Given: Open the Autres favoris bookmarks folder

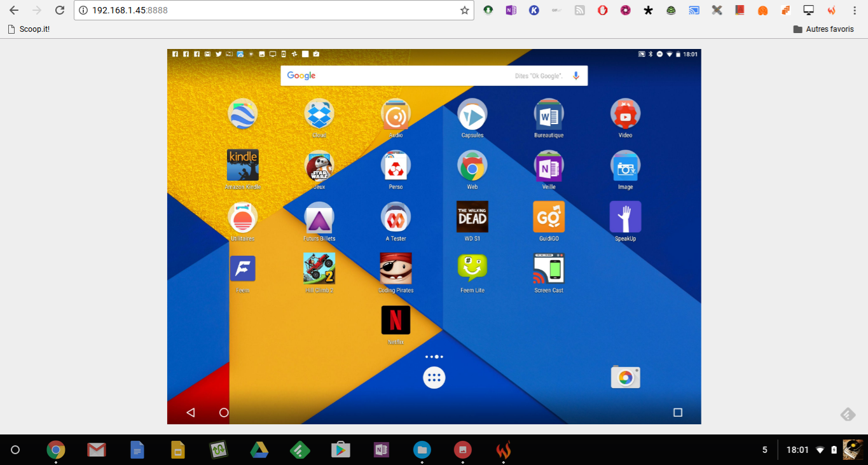Looking at the screenshot, I should click(x=823, y=29).
